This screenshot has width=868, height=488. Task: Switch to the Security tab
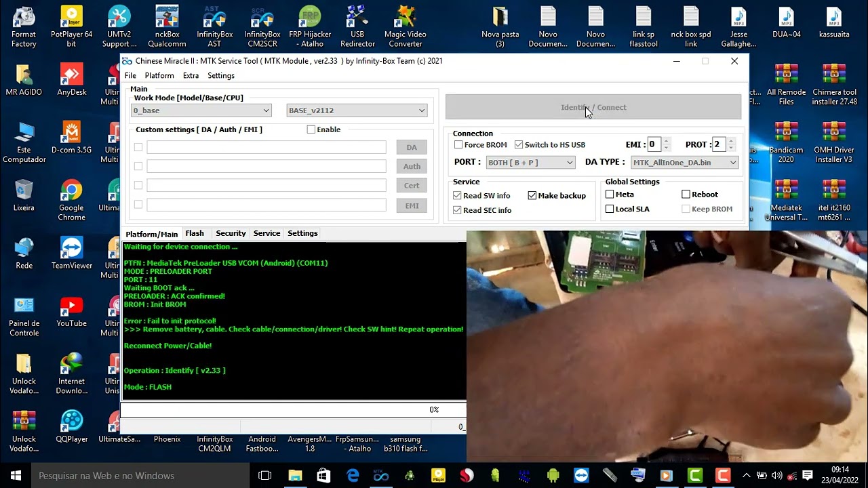pyautogui.click(x=231, y=234)
